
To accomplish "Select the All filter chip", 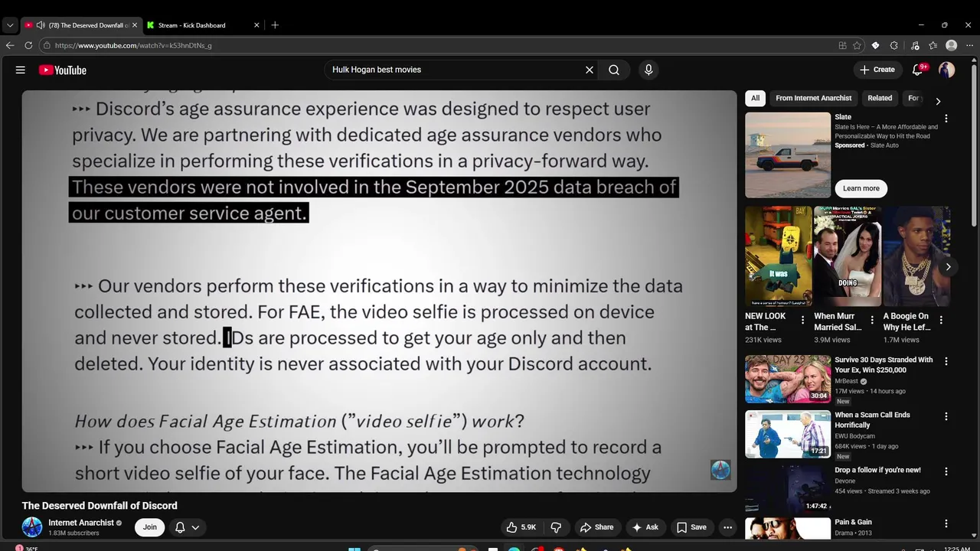I will pyautogui.click(x=755, y=98).
